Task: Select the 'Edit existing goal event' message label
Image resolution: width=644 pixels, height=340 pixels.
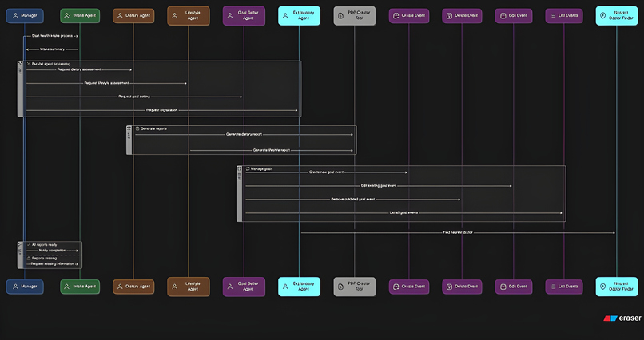Action: [378, 186]
